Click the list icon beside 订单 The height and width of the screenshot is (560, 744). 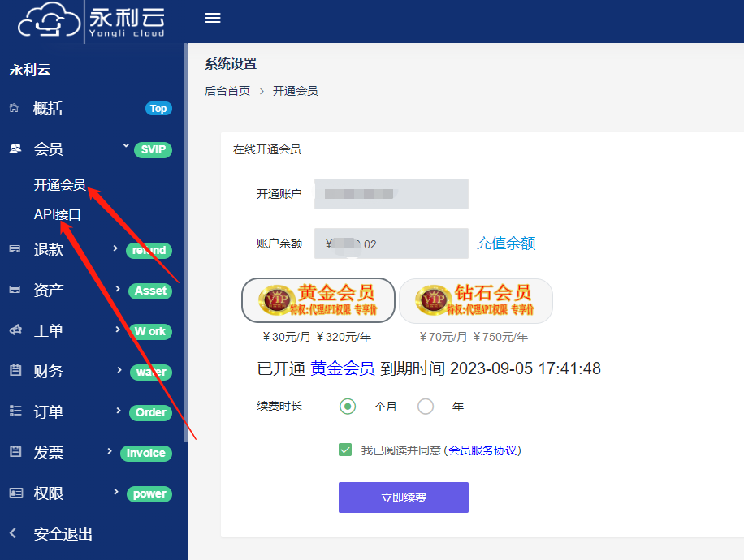[15, 411]
